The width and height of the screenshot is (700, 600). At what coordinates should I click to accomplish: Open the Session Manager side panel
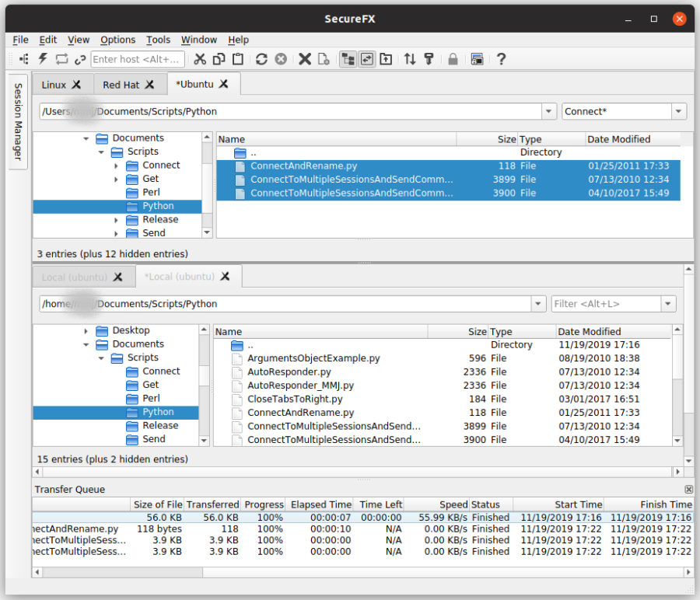(x=18, y=121)
